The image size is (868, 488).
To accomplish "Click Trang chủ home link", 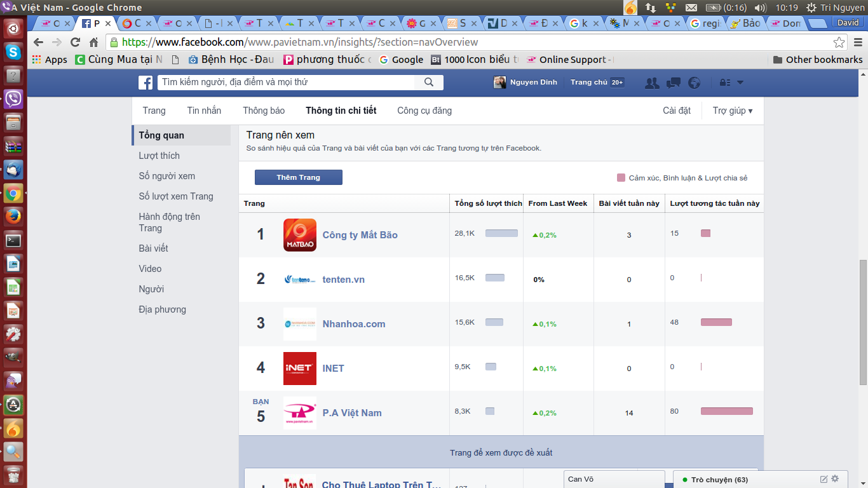I will click(589, 83).
